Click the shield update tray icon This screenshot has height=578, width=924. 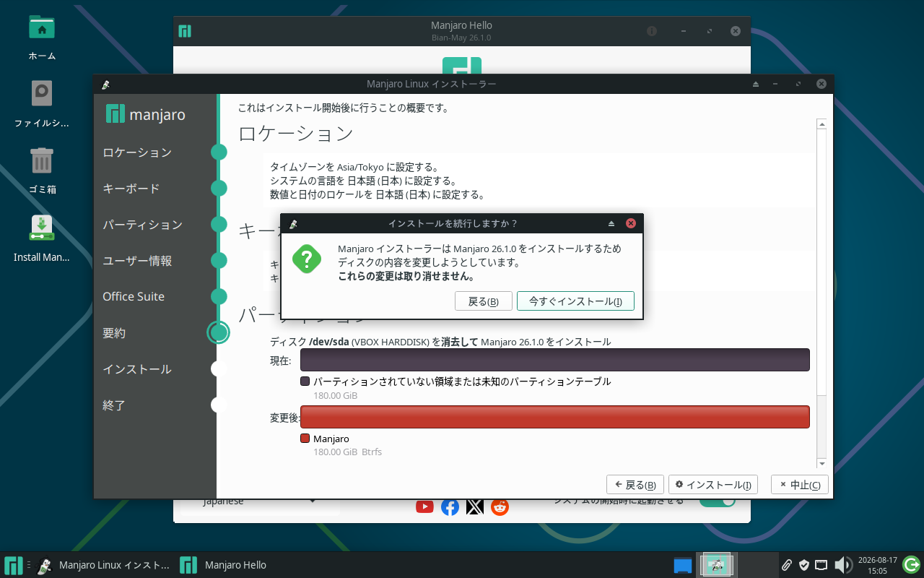[803, 565]
